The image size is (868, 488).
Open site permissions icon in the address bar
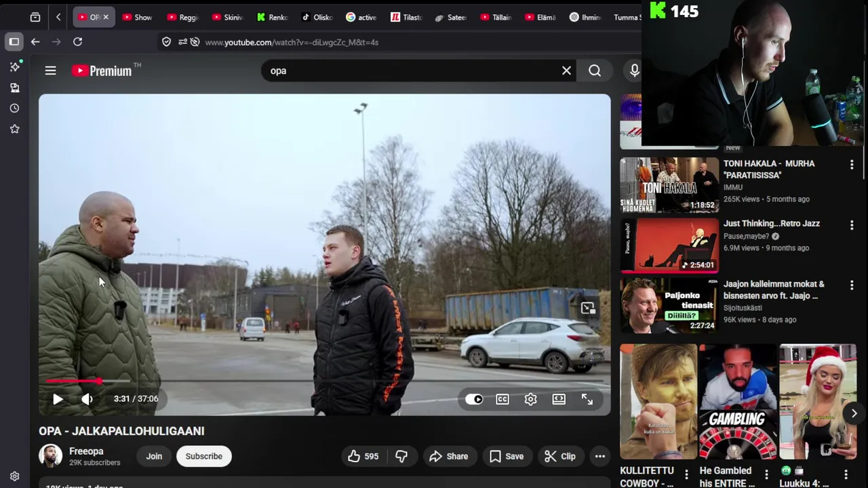[182, 42]
